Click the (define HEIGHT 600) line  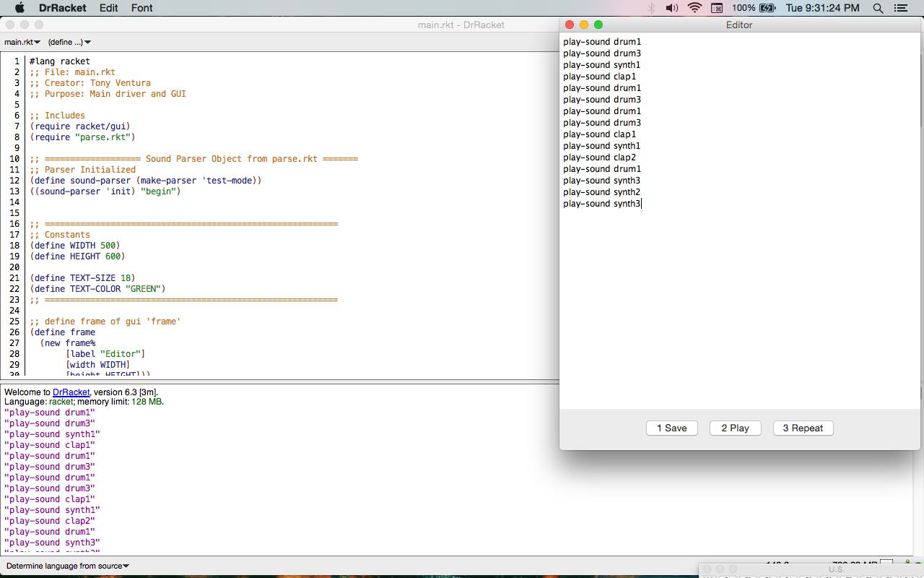[77, 256]
